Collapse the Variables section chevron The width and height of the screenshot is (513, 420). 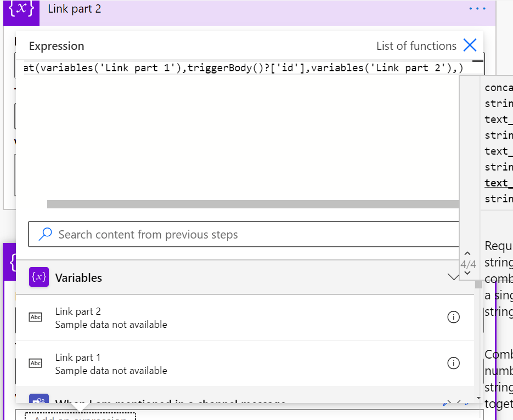click(453, 277)
